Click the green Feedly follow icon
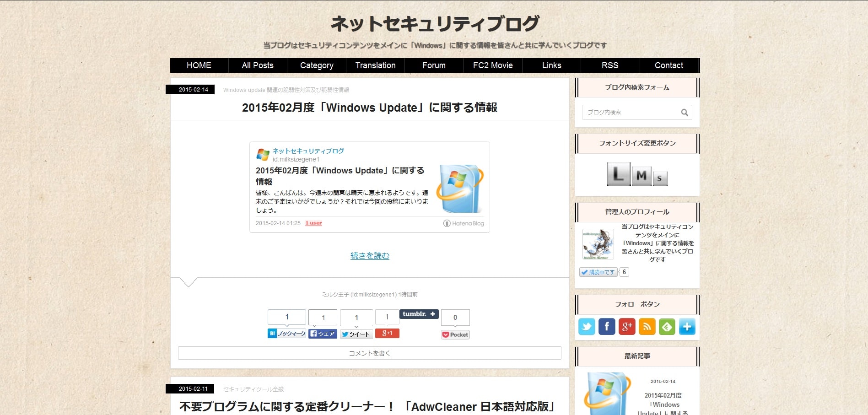868x415 pixels. coord(667,327)
